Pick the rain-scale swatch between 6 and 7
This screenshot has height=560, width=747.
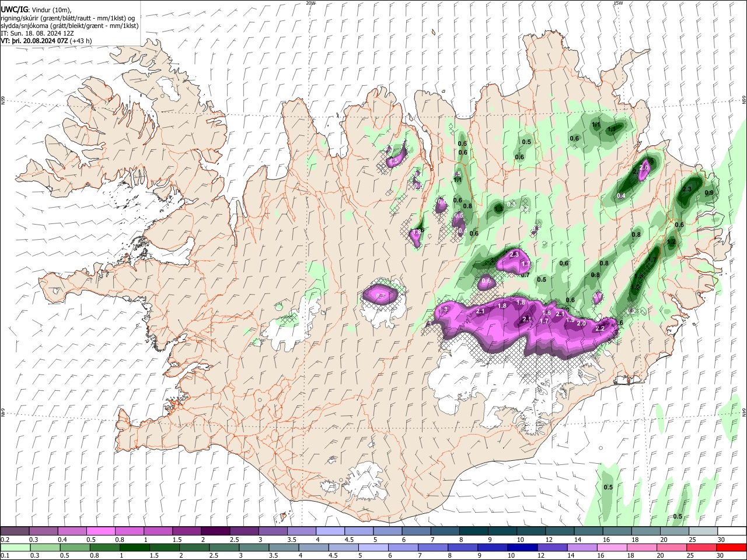[403, 548]
